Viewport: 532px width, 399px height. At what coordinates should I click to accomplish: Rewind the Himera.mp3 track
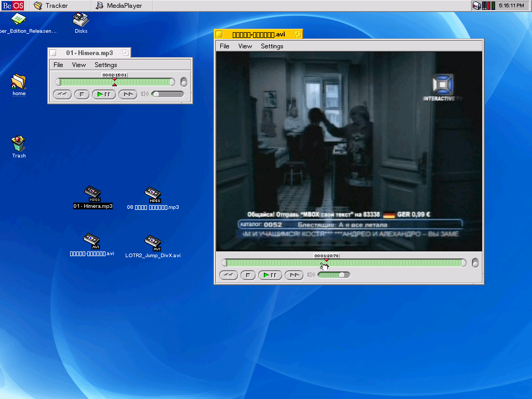pyautogui.click(x=62, y=94)
